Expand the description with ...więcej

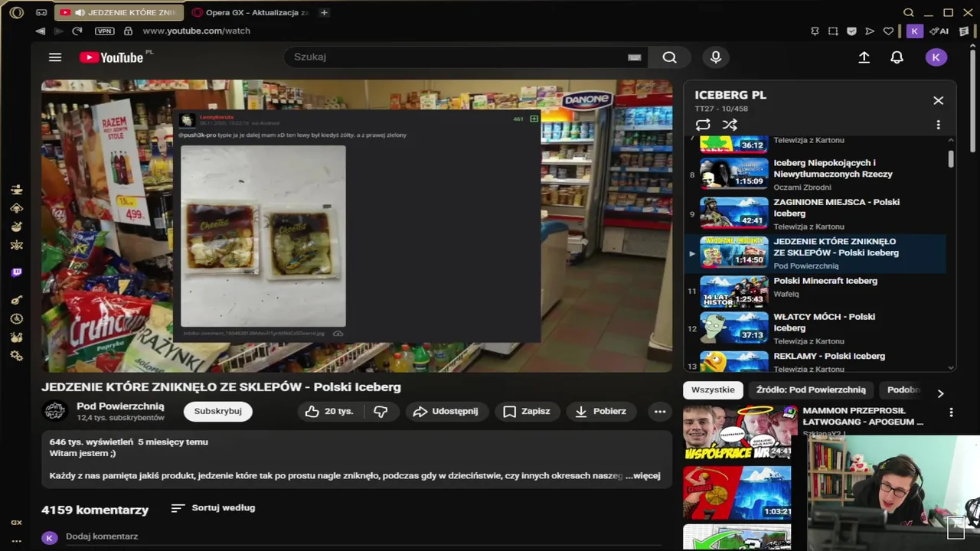tap(642, 475)
